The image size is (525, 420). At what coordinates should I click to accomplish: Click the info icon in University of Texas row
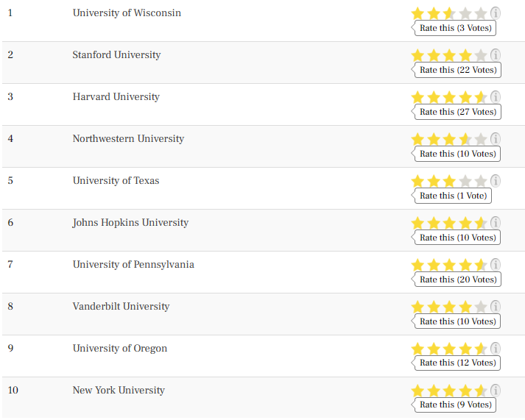coord(496,181)
